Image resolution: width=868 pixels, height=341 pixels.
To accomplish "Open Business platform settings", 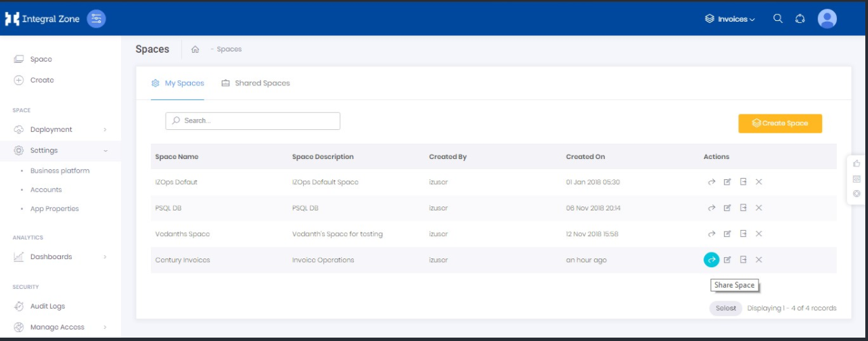I will (60, 170).
